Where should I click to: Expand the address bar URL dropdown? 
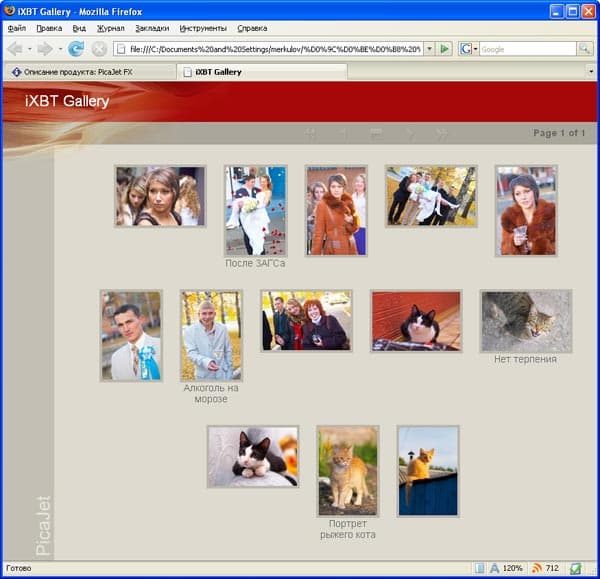click(x=429, y=49)
